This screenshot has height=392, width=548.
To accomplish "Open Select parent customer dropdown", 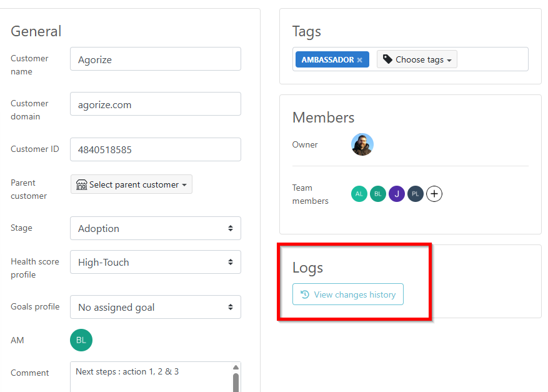I will point(131,184).
